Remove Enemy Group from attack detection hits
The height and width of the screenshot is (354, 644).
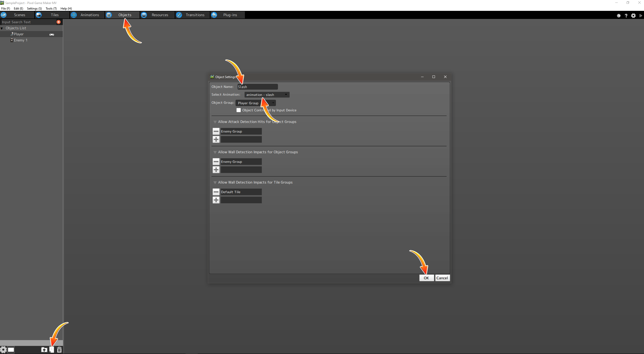click(216, 131)
